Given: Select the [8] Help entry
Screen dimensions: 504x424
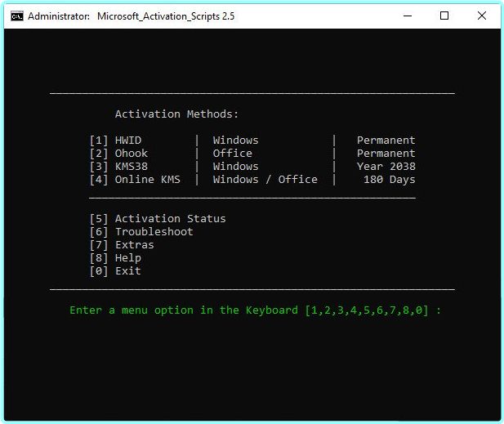Looking at the screenshot, I should point(115,258).
